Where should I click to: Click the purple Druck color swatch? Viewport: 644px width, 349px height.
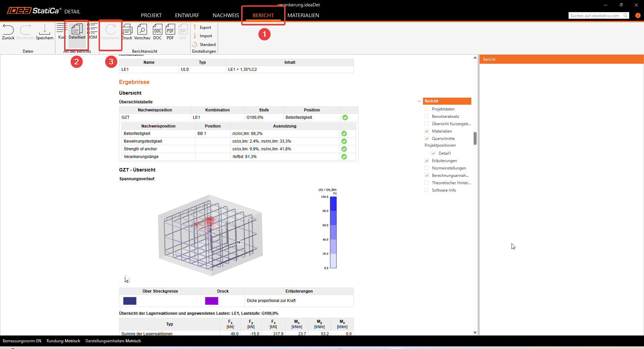point(212,301)
